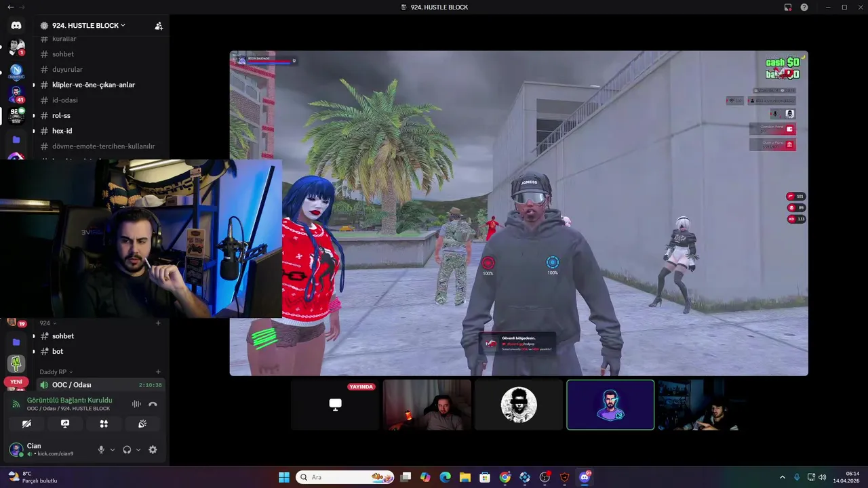Open user settings gear
Screen dimensions: 868x488
click(x=153, y=449)
